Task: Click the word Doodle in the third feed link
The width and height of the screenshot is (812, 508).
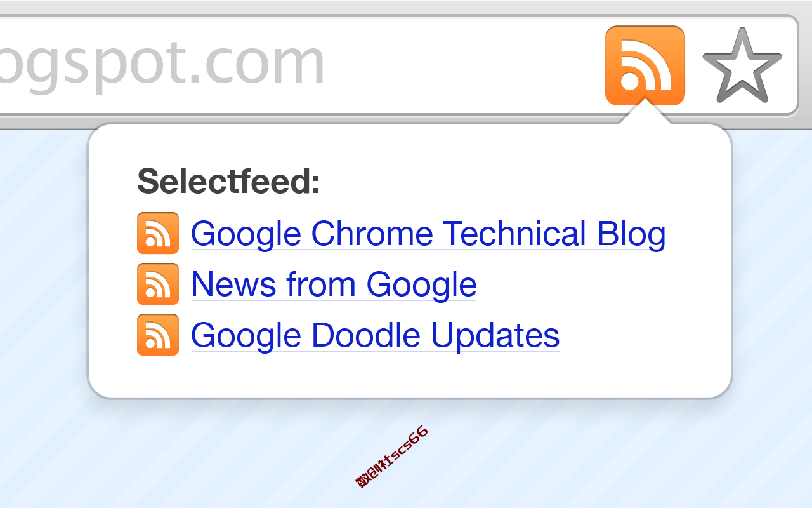Action: coord(366,335)
